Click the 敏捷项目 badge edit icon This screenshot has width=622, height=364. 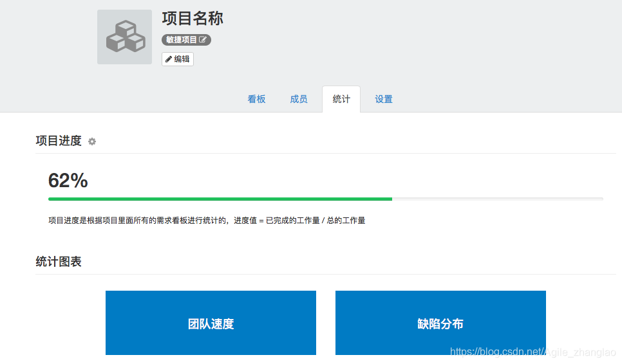203,40
